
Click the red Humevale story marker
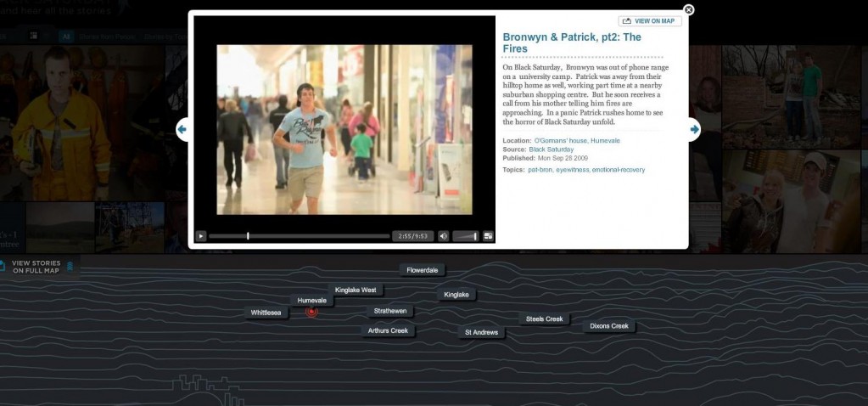click(x=312, y=313)
